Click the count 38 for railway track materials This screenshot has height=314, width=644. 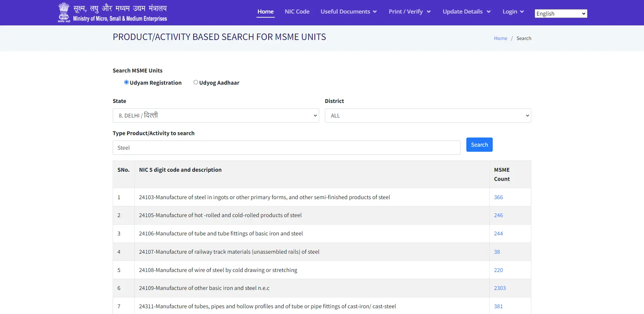497,252
